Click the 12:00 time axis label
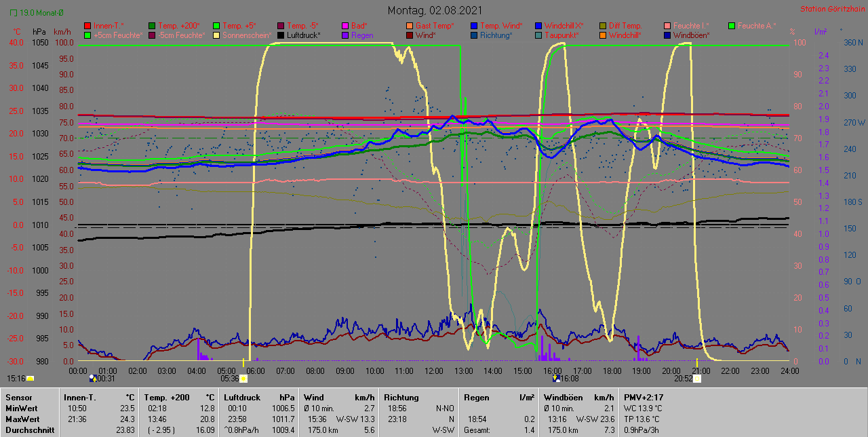 (434, 371)
